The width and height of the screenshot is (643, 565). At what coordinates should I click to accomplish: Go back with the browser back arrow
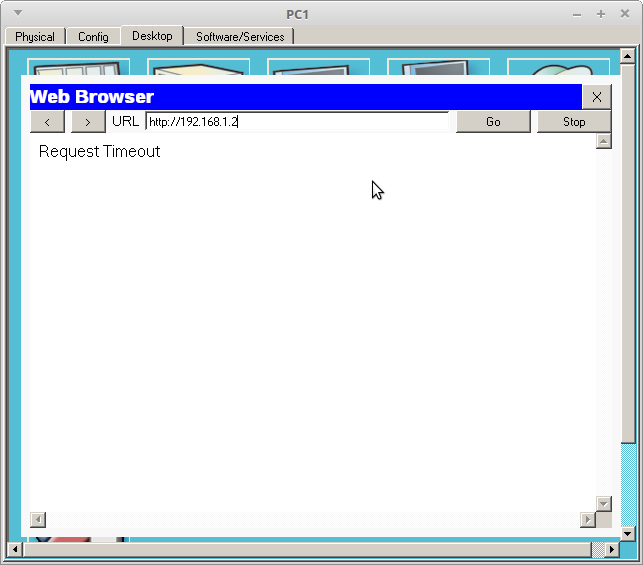(47, 122)
